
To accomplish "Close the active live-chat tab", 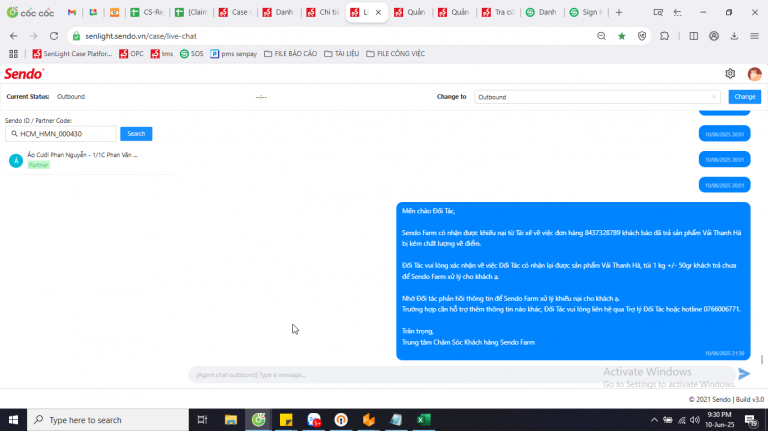I will click(x=378, y=12).
